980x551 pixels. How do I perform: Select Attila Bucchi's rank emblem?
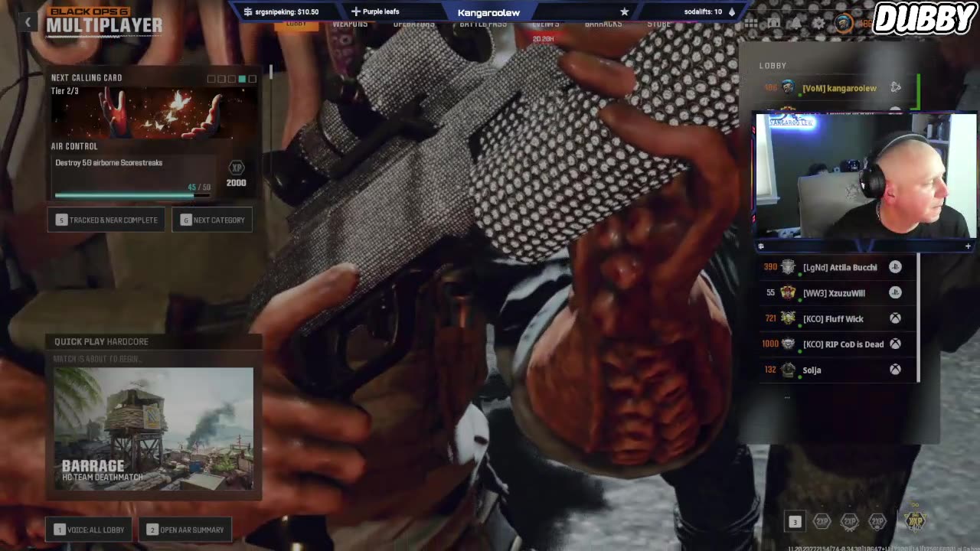point(788,267)
